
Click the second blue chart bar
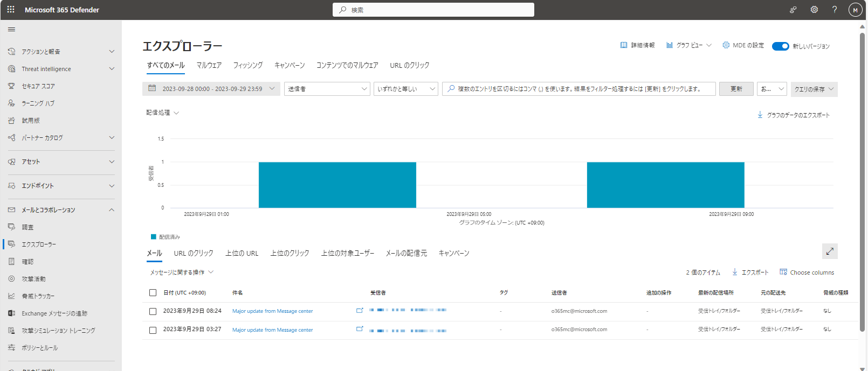(665, 185)
